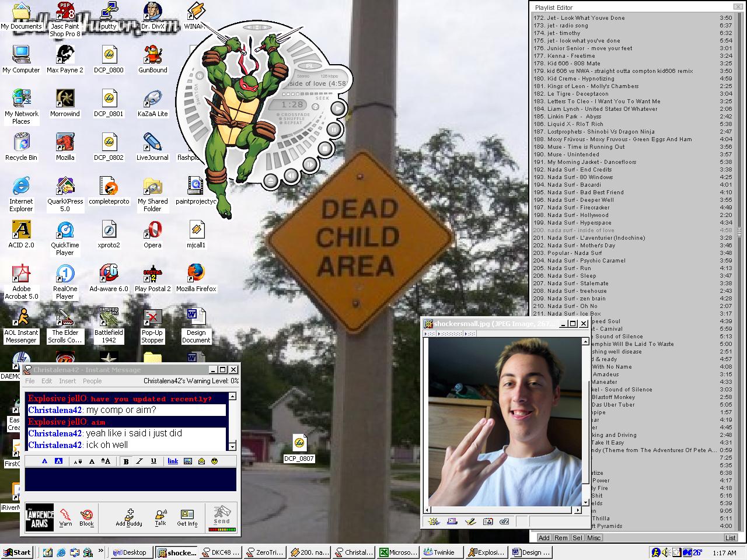Click the volume speaker tray icon
This screenshot has height=560, width=747.
[666, 552]
